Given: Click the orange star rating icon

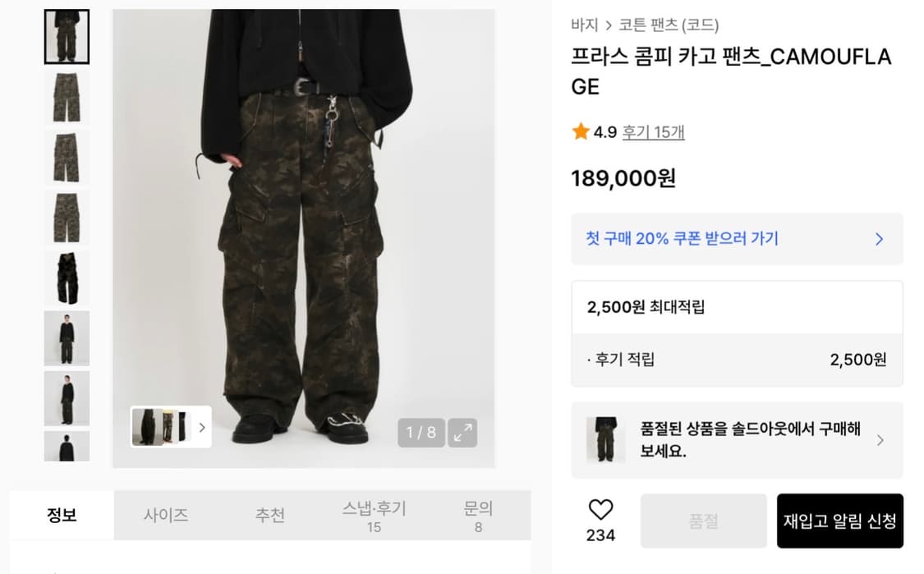Looking at the screenshot, I should click(x=581, y=131).
